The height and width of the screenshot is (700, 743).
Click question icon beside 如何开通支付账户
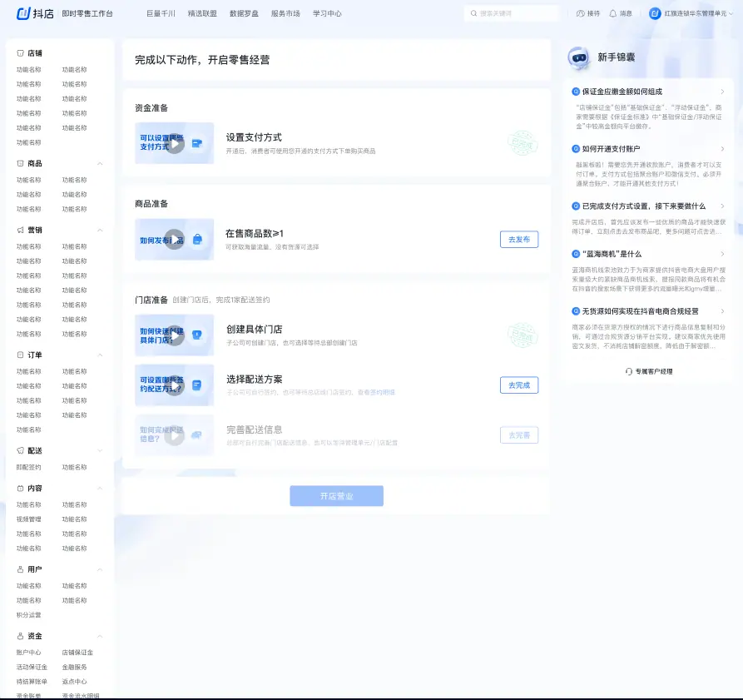[576, 149]
